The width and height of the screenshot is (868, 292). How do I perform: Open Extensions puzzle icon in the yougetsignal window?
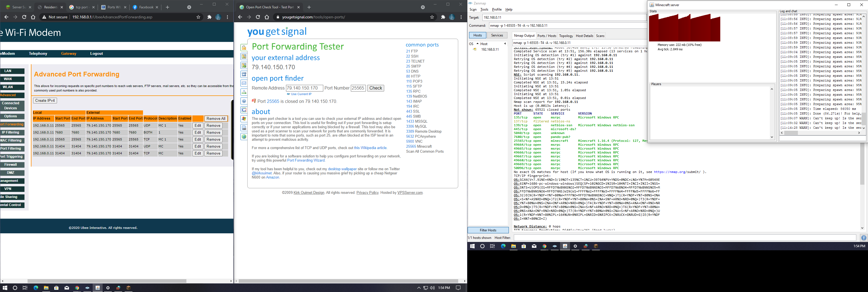443,17
